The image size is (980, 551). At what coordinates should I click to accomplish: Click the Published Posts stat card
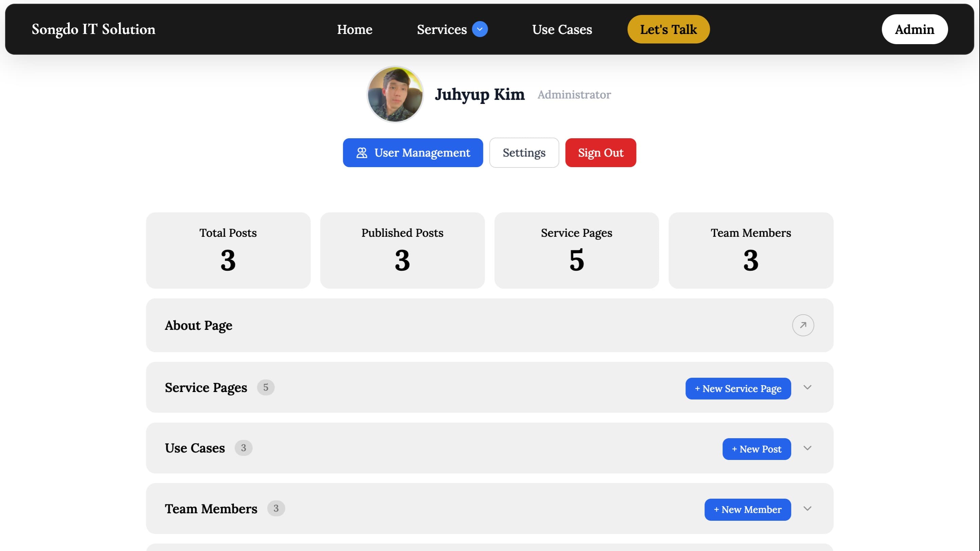coord(403,250)
